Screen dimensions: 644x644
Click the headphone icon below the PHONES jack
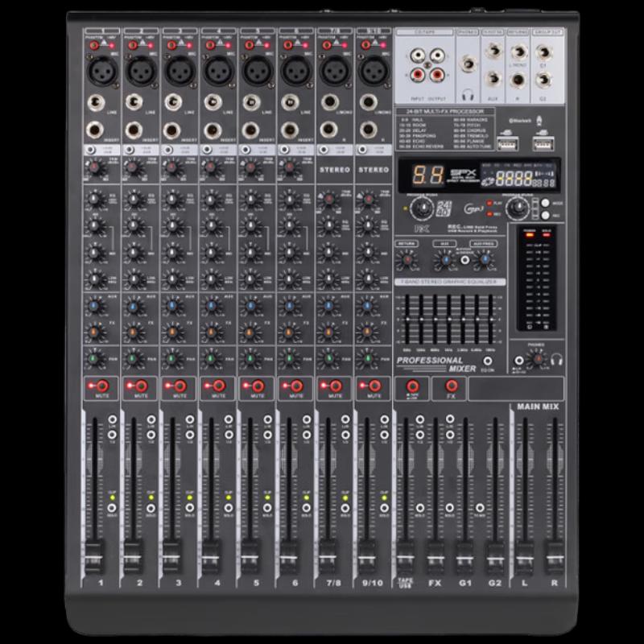[x=469, y=93]
